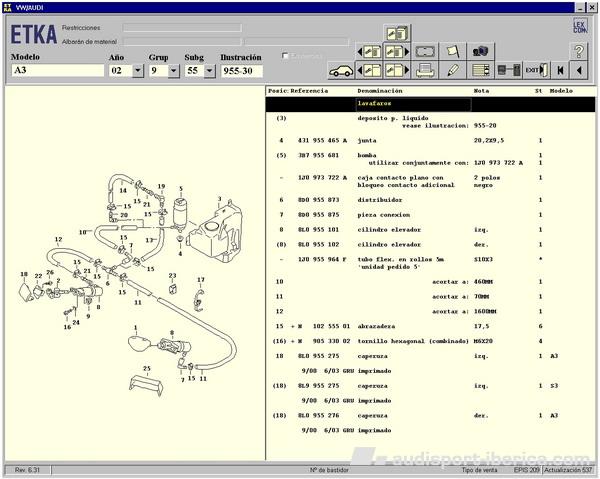Click the Denominación column header
The width and height of the screenshot is (600, 479).
380,91
